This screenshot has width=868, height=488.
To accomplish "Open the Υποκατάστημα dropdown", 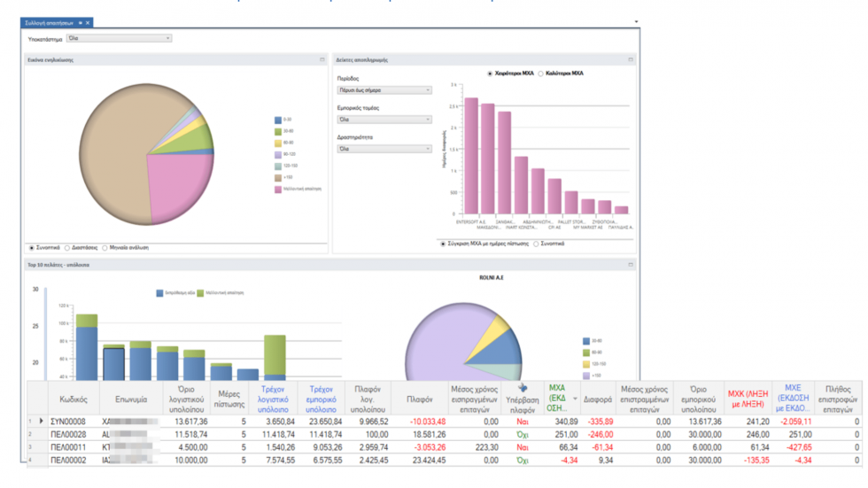I will coord(119,38).
